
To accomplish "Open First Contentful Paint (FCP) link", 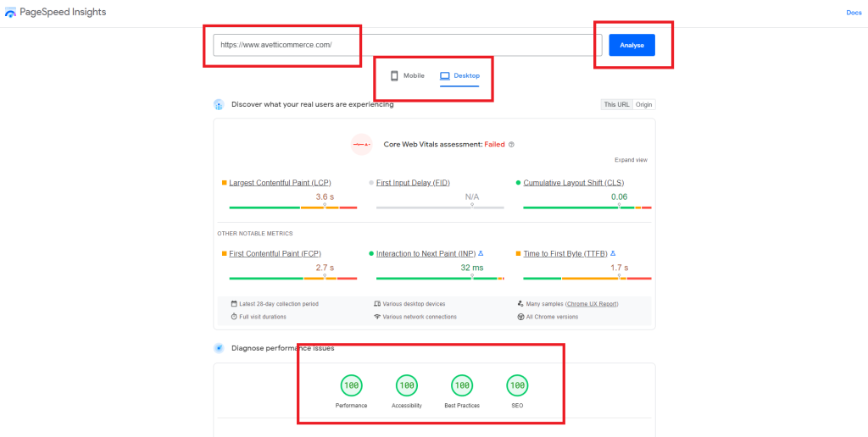I will [x=275, y=253].
